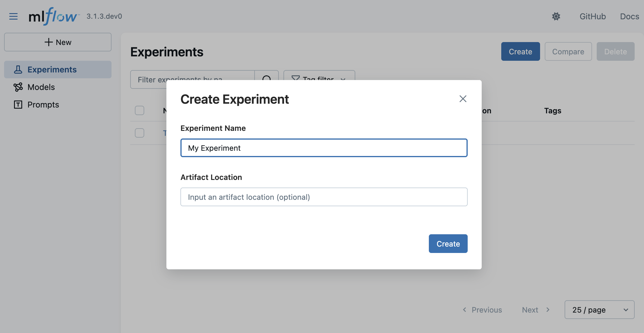This screenshot has height=333, width=644.
Task: Check the first experiment row checkbox
Action: click(x=140, y=133)
